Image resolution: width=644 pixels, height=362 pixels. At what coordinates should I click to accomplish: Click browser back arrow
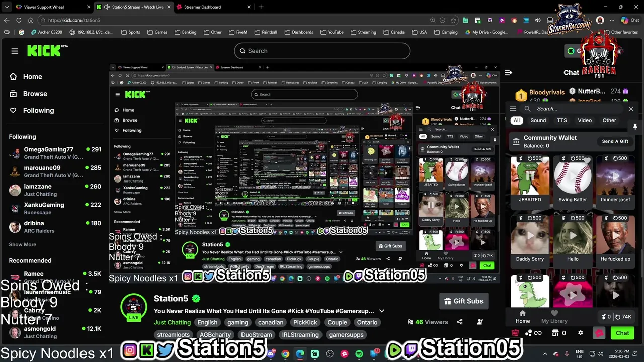pos(7,20)
